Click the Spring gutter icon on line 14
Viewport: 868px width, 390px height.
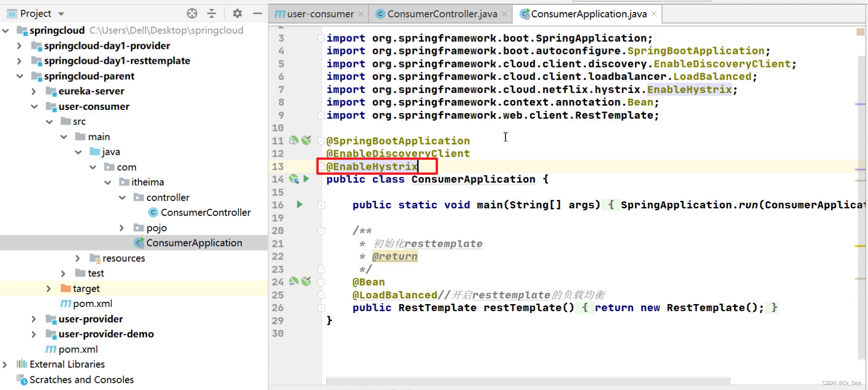click(294, 179)
